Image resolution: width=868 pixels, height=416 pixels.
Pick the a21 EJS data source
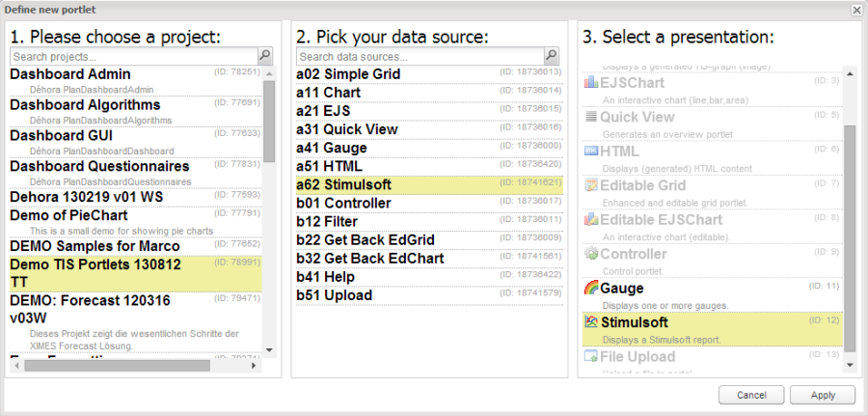[x=429, y=111]
